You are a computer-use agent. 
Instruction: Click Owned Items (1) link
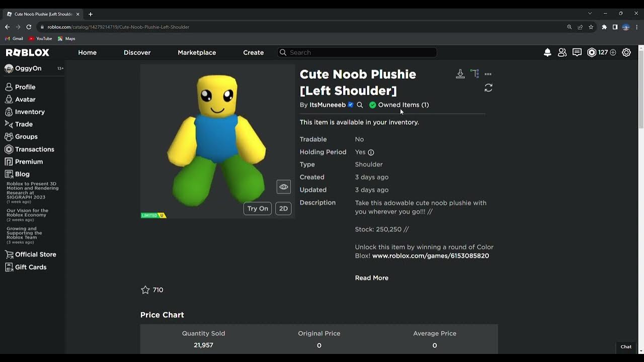404,105
